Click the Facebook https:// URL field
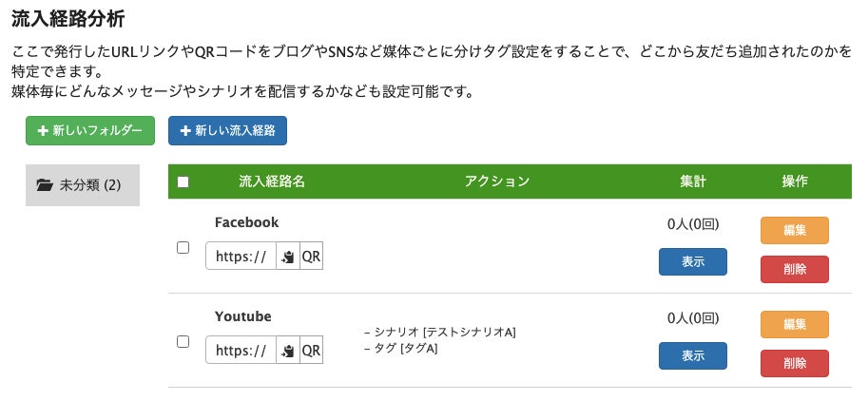The width and height of the screenshot is (868, 401). [241, 257]
